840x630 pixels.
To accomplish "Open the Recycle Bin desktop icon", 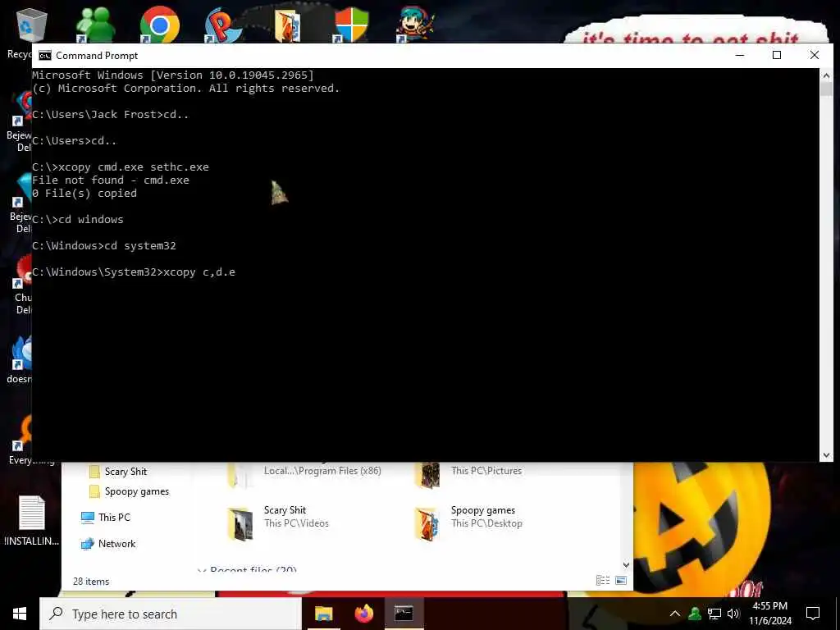I will [x=31, y=25].
